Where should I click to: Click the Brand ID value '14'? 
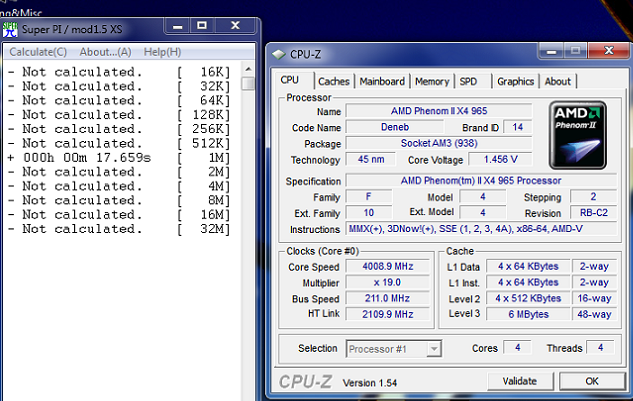pos(518,127)
